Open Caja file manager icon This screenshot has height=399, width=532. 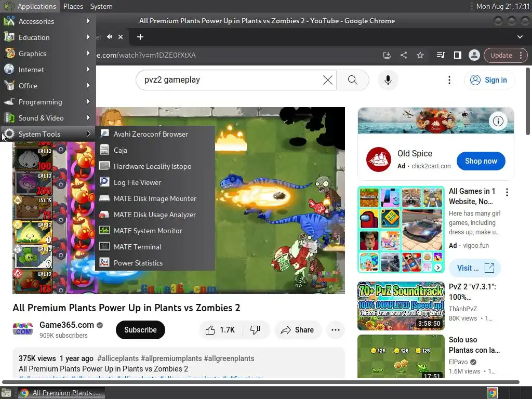point(104,150)
